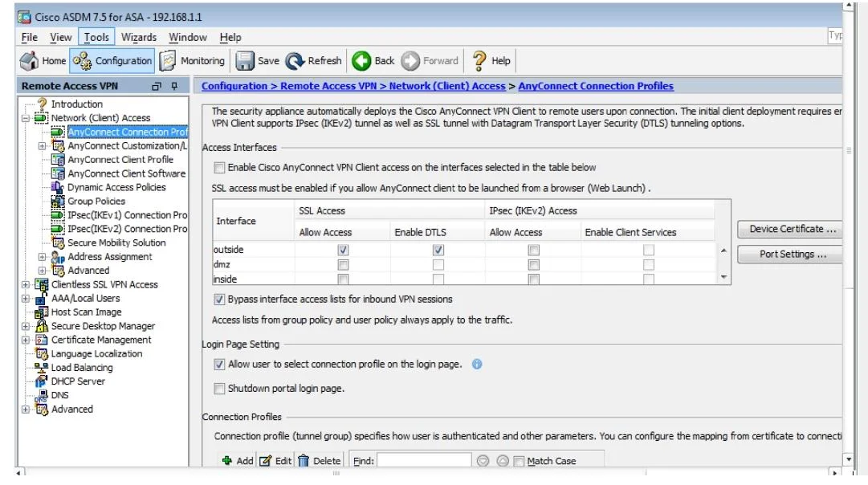Click the Port Settings button
The width and height of the screenshot is (868, 485).
click(790, 254)
